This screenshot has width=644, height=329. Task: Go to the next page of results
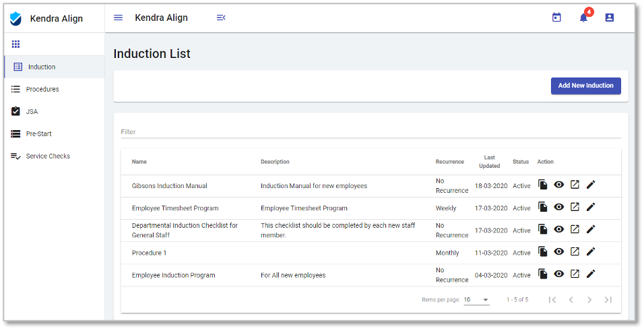(589, 299)
